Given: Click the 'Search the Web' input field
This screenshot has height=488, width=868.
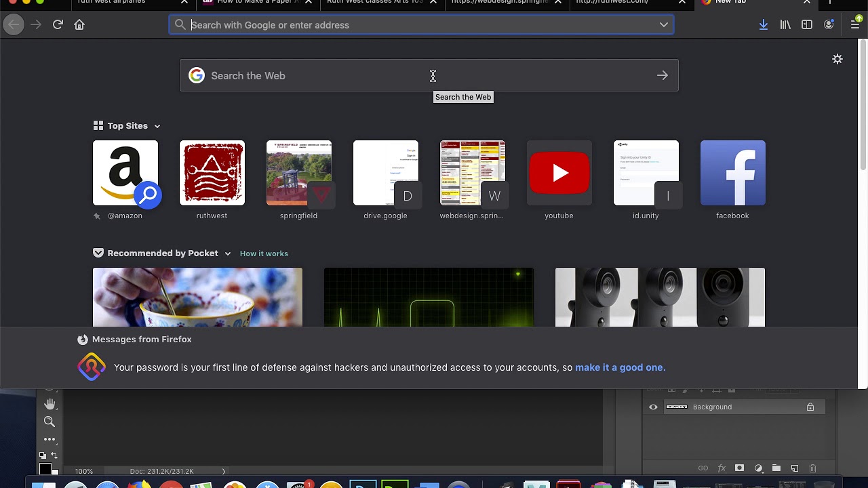Looking at the screenshot, I should click(x=429, y=75).
